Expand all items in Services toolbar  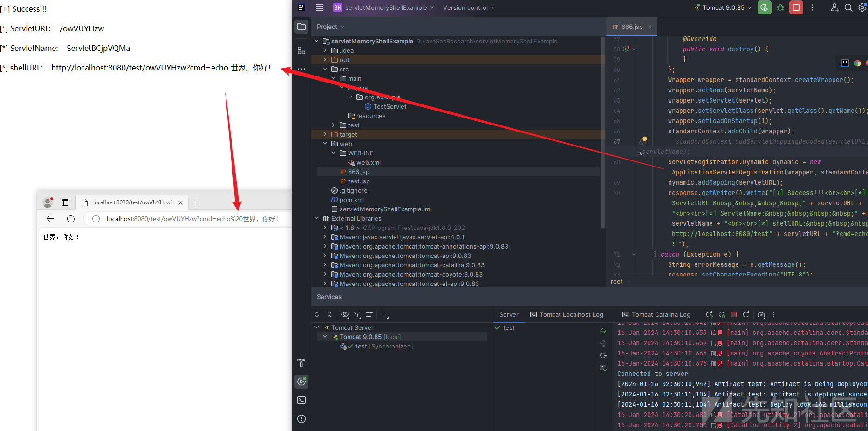point(317,314)
